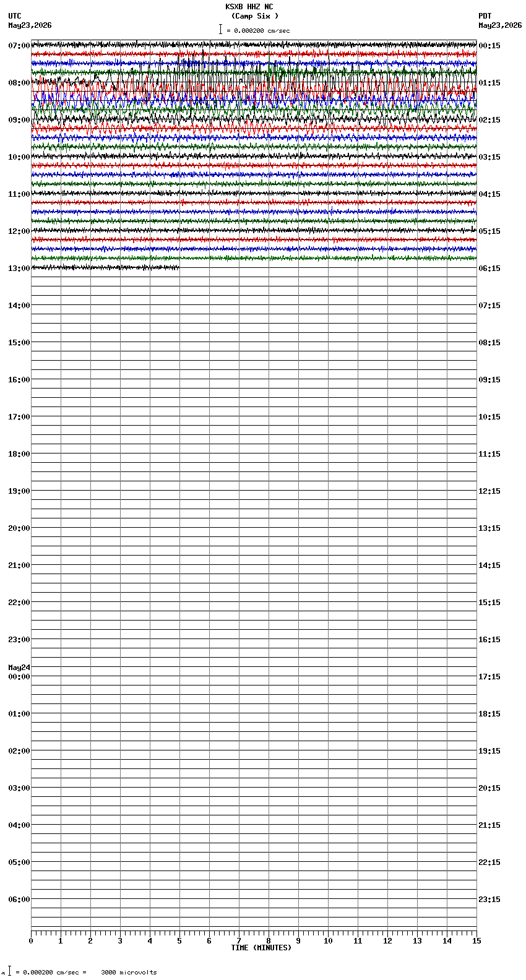
Task: Click the 00:15 PDT row label
Action: tap(489, 46)
